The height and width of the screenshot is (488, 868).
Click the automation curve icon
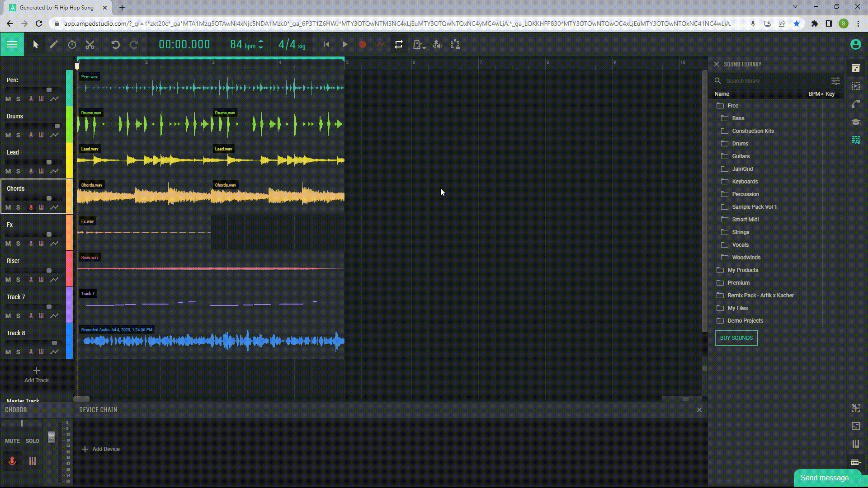point(381,45)
